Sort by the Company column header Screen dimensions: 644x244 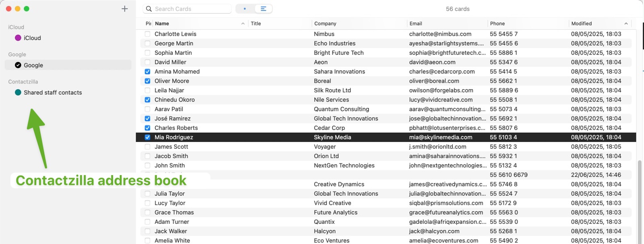pyautogui.click(x=325, y=24)
